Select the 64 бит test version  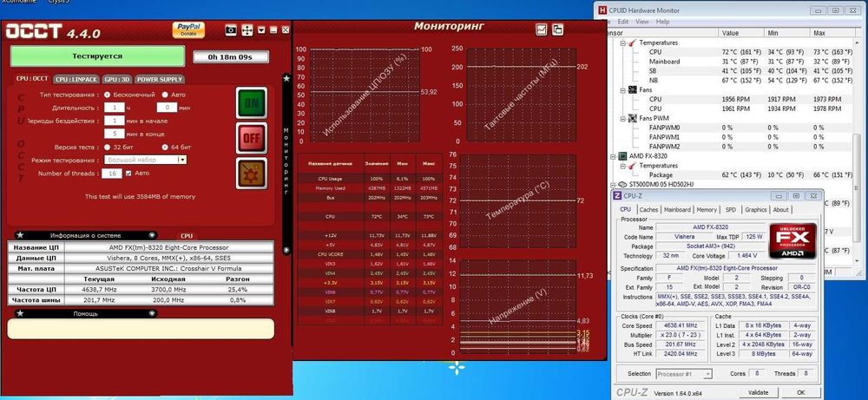165,148
